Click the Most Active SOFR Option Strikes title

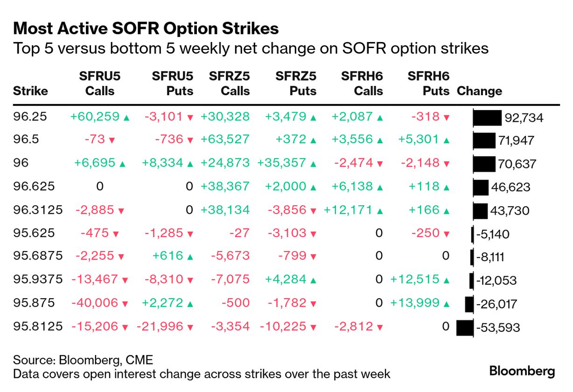coord(146,28)
